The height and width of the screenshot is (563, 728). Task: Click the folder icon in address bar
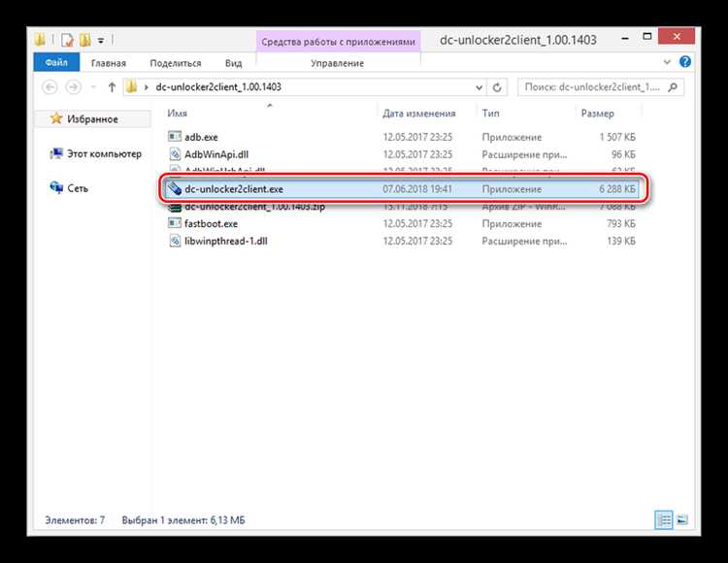coord(132,86)
